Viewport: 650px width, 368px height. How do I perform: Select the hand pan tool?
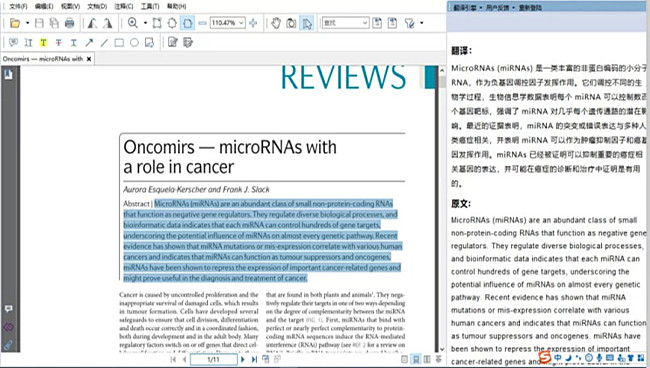(276, 23)
